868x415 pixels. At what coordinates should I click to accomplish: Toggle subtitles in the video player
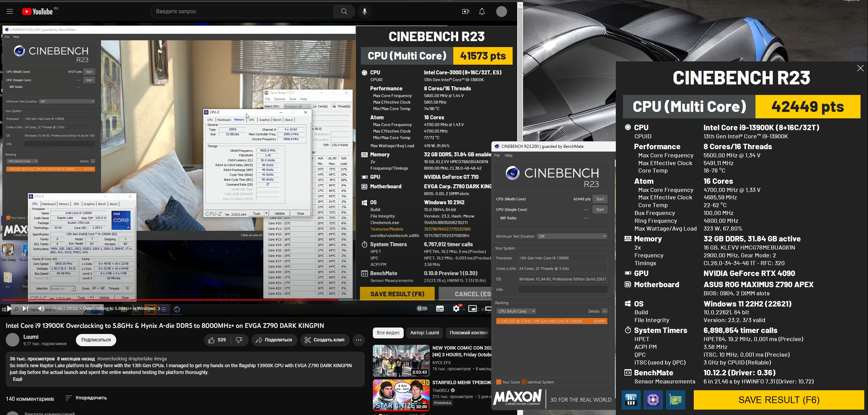pyautogui.click(x=440, y=309)
